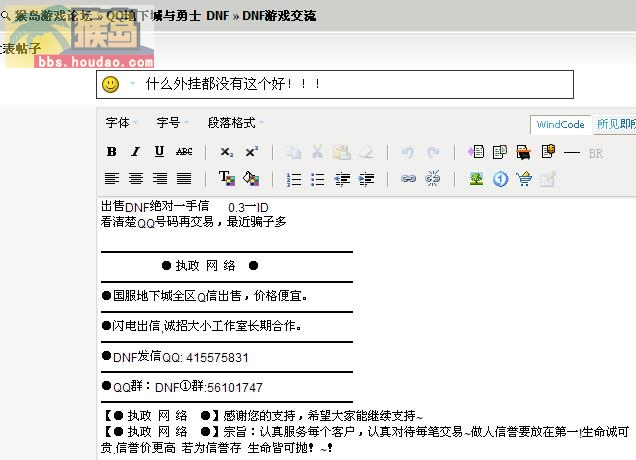Click the text 看清楚QQ号码再交易
Viewport: 636px width, 460px height.
pos(157,222)
